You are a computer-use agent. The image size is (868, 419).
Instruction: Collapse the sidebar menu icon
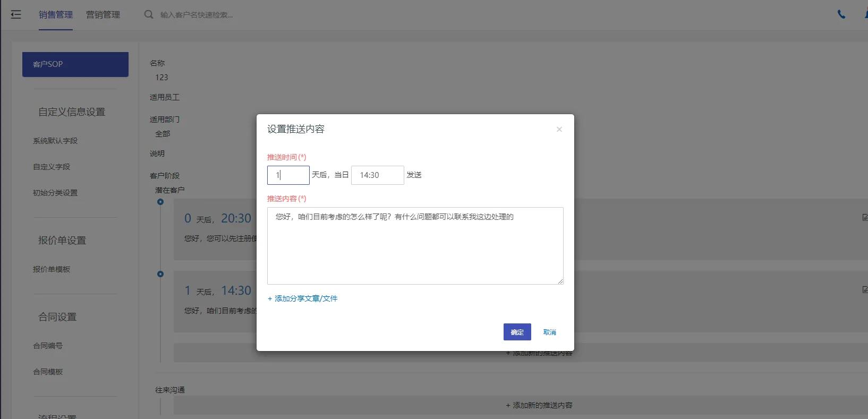pos(16,14)
